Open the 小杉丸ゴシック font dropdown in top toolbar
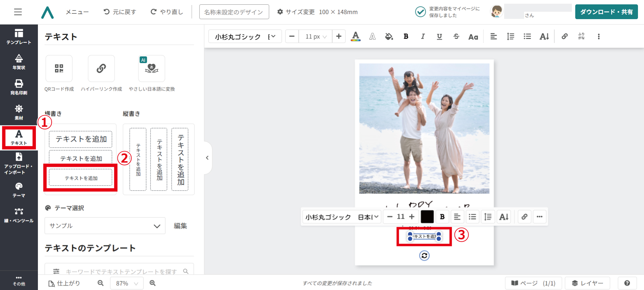Image resolution: width=644 pixels, height=290 pixels. (x=245, y=37)
